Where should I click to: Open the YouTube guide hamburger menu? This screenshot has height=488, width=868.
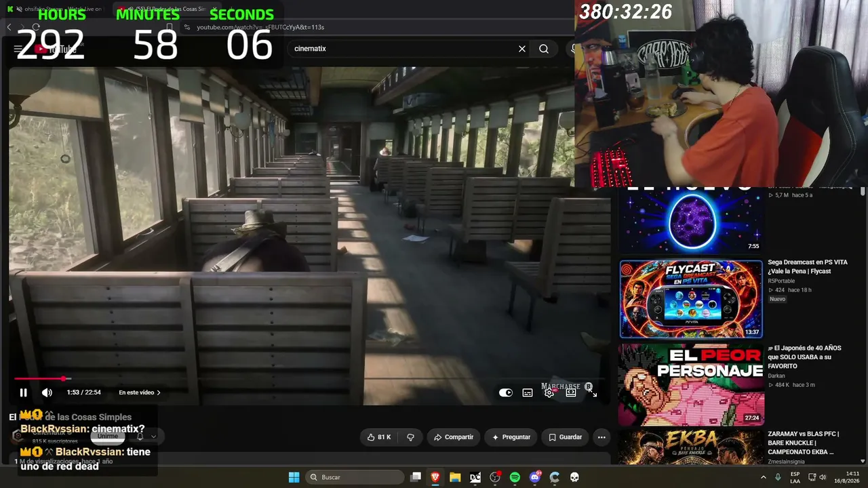(x=18, y=49)
